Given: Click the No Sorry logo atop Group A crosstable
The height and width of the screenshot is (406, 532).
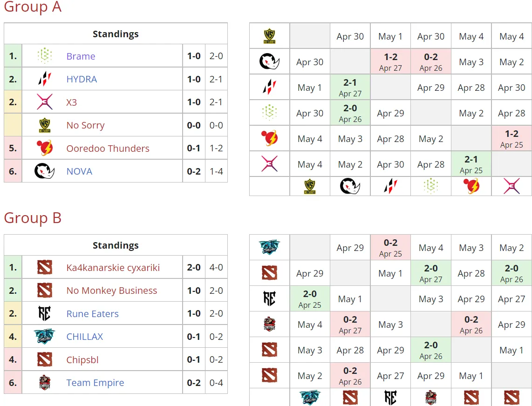Looking at the screenshot, I should [x=269, y=36].
